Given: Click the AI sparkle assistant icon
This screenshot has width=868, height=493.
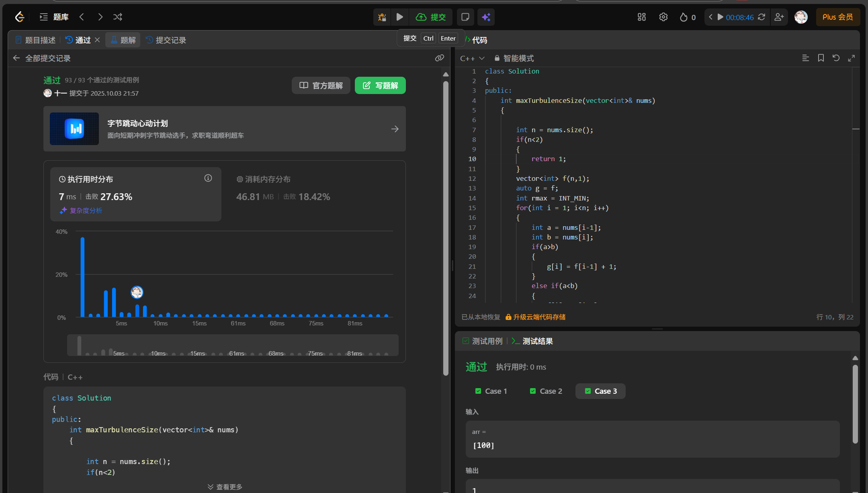Looking at the screenshot, I should [486, 17].
